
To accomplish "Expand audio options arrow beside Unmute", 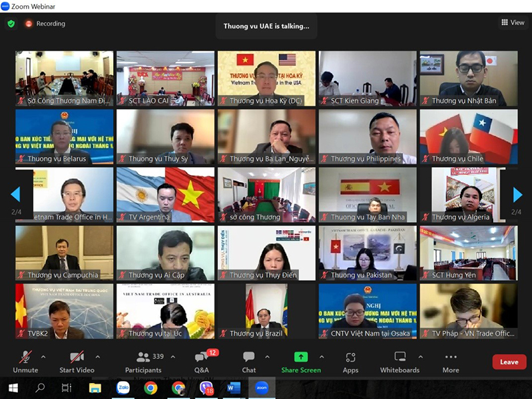I will point(44,356).
